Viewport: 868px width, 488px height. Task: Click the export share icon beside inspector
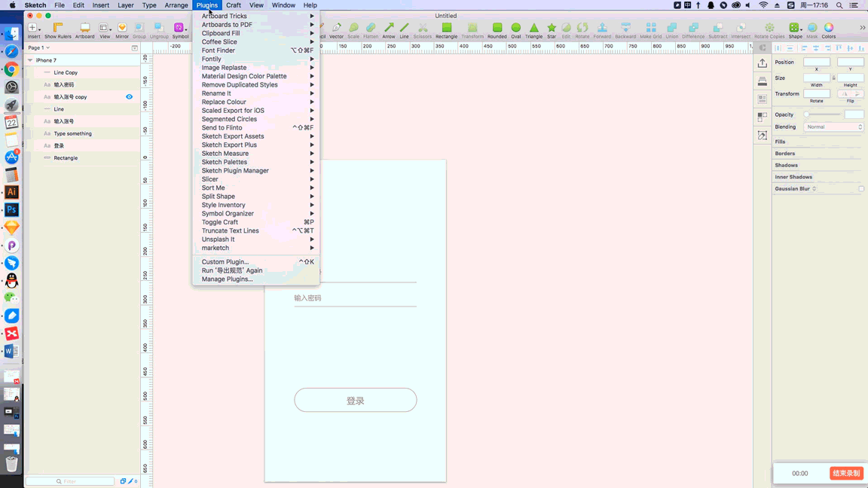[x=763, y=63]
